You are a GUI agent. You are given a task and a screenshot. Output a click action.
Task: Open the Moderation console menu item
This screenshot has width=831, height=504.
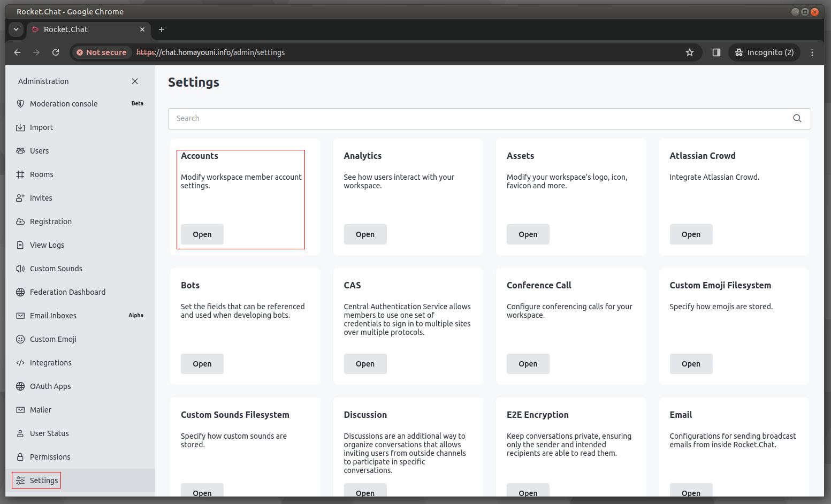80,104
